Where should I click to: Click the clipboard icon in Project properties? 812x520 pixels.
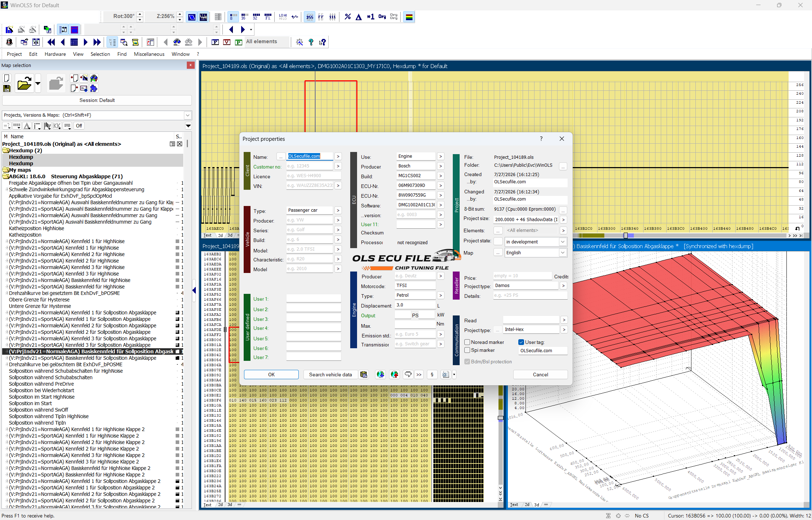point(364,375)
